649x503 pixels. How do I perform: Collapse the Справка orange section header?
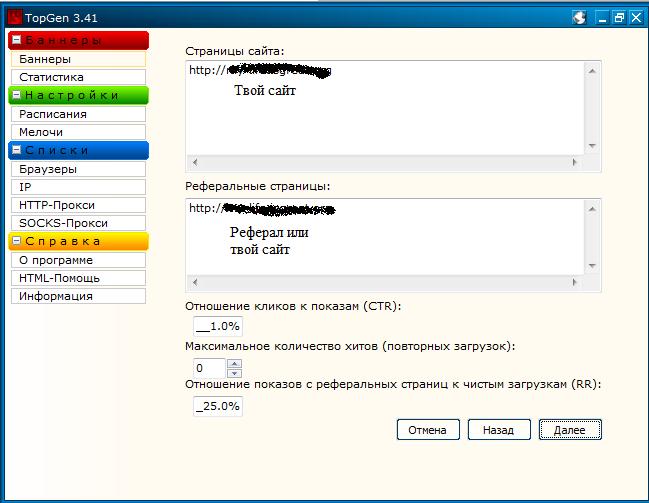pyautogui.click(x=17, y=241)
